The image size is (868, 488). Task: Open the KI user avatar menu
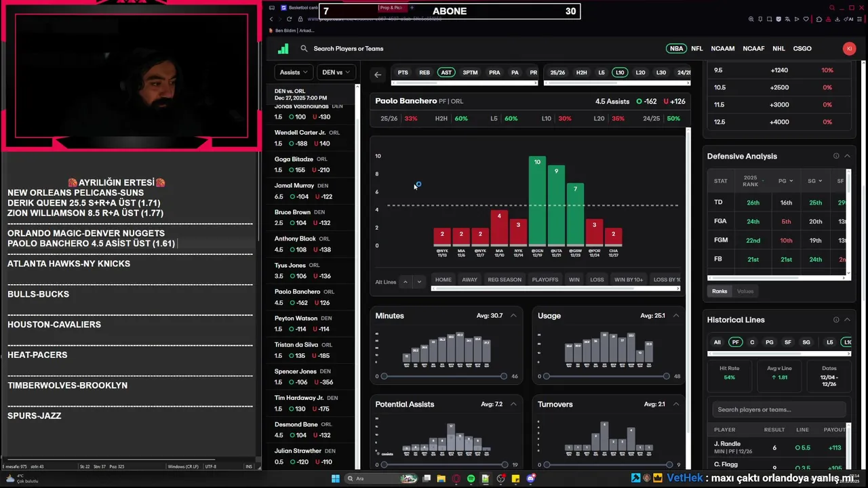click(849, 49)
